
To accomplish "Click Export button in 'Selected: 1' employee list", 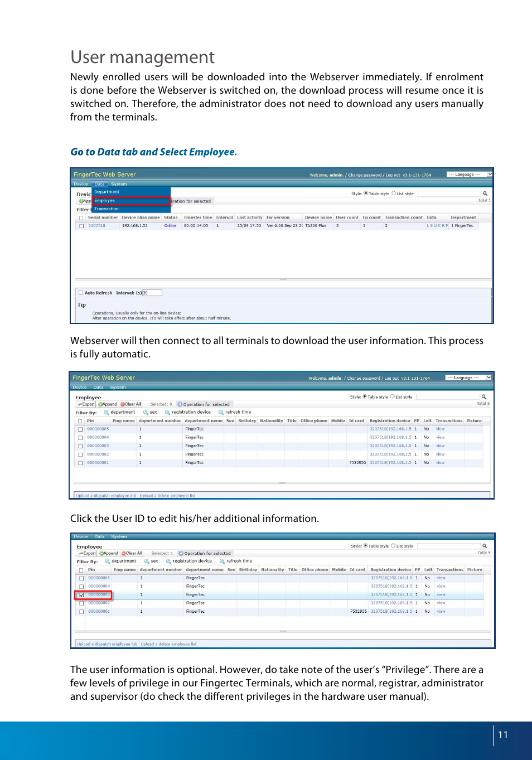I will click(x=88, y=553).
